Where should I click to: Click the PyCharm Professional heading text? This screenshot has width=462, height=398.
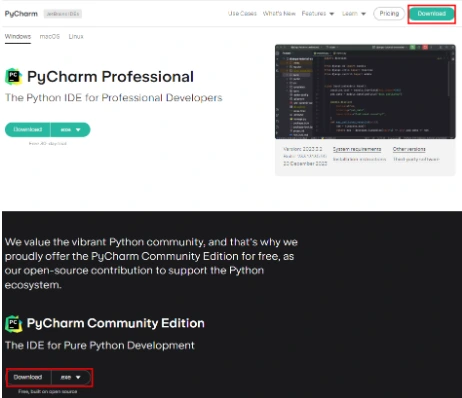tap(110, 77)
